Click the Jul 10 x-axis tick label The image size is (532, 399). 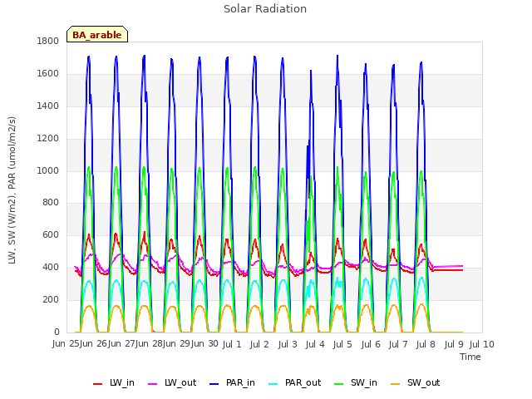[x=482, y=344]
